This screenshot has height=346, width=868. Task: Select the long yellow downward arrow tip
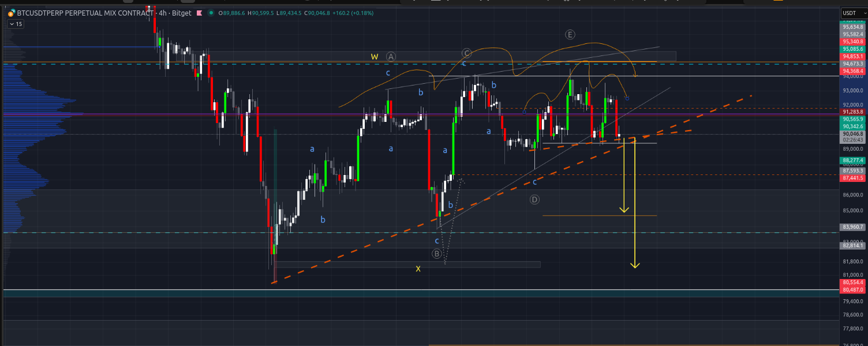[635, 266]
